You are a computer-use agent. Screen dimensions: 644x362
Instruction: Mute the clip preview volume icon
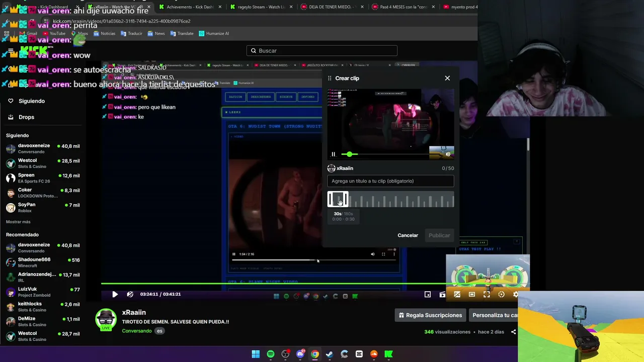click(x=448, y=154)
